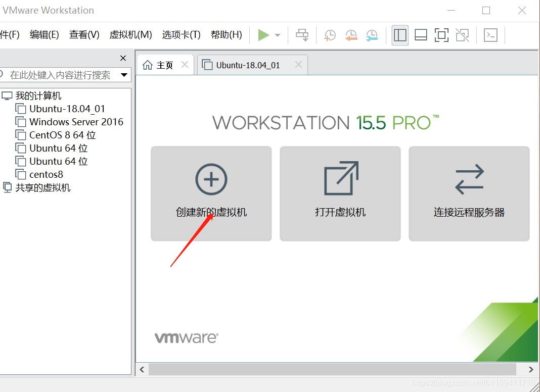Select centos8 in the library tree
Viewport: 540px width, 392px height.
tap(46, 174)
